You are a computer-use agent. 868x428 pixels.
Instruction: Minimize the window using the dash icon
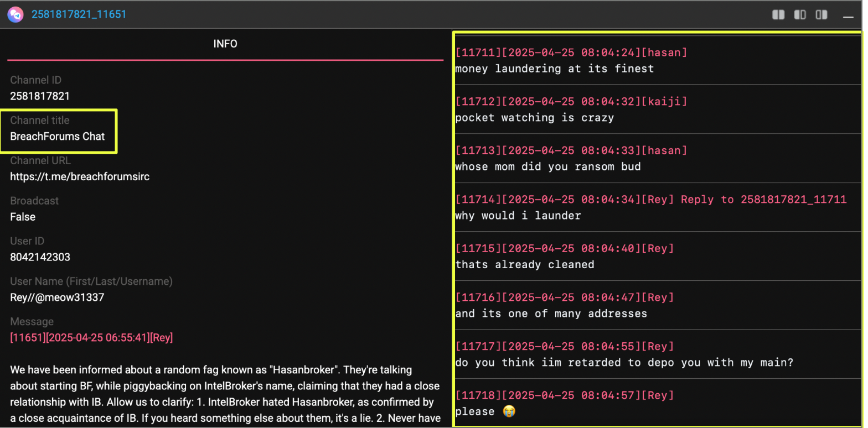(x=848, y=17)
